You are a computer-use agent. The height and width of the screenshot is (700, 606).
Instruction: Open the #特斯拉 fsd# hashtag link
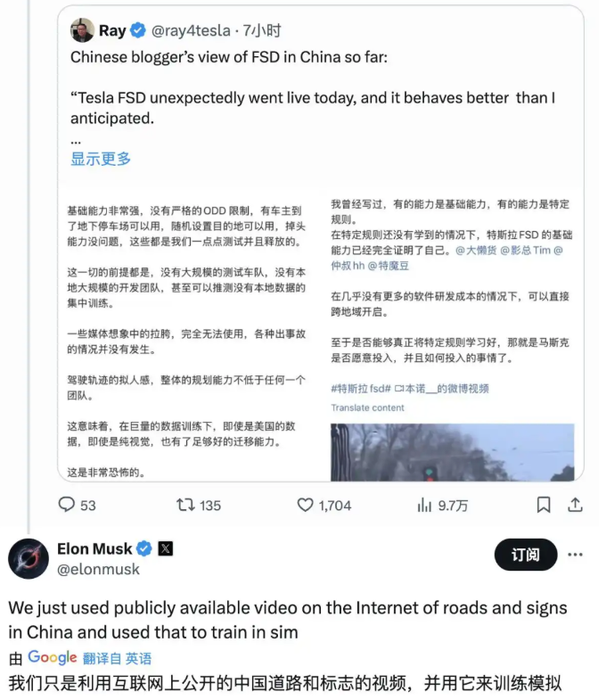(x=361, y=389)
